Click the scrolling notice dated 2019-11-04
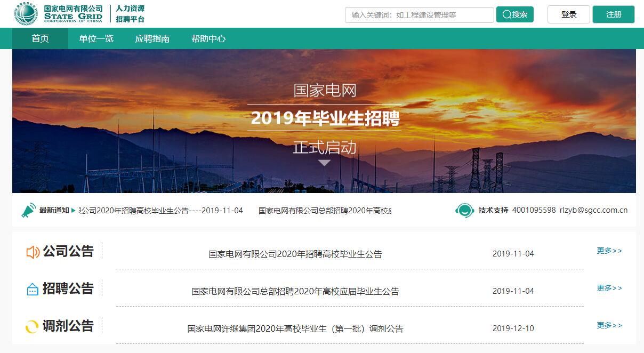Screen dimensions: 644x353 click(x=161, y=211)
